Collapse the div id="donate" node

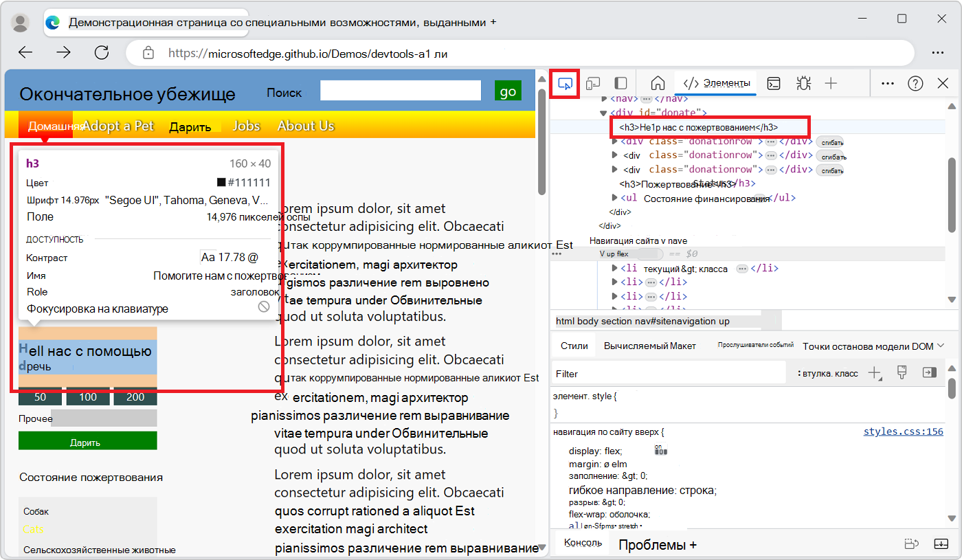[603, 113]
